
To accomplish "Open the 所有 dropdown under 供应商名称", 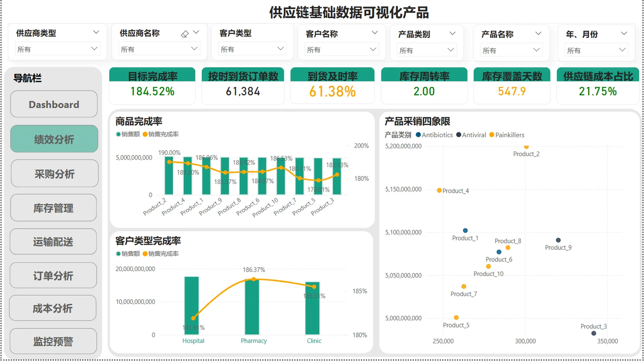I will [x=159, y=49].
